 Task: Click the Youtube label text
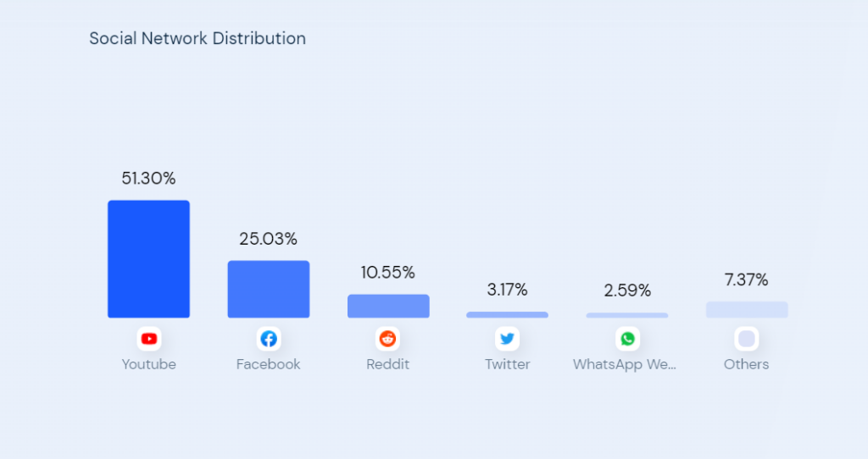[x=149, y=364]
